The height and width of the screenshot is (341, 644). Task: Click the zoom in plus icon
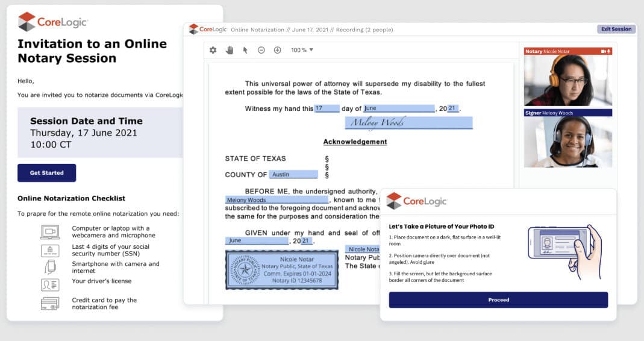[278, 50]
